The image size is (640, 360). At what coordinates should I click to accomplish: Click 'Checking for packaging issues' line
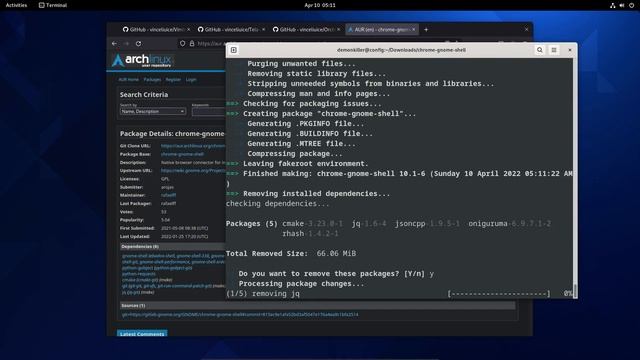pyautogui.click(x=312, y=104)
